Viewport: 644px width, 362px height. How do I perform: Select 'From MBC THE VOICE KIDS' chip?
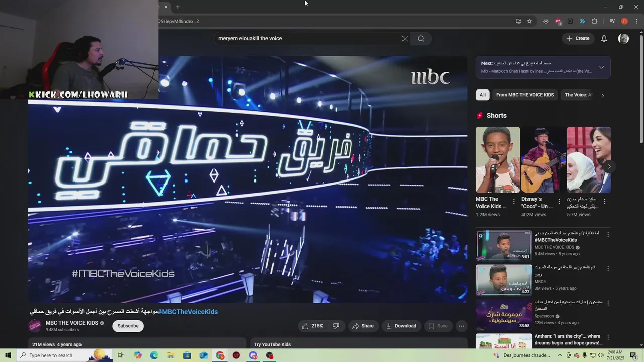coord(525,95)
